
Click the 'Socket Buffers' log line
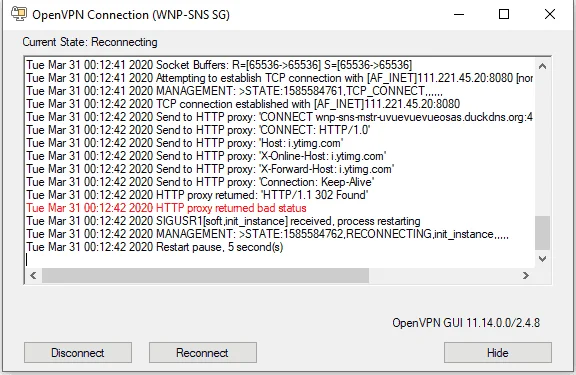point(219,65)
